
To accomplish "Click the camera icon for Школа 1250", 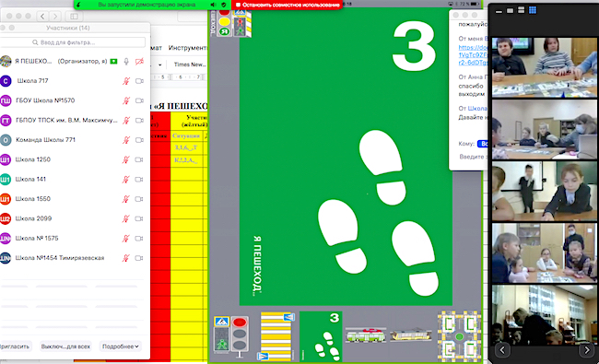I will [139, 159].
